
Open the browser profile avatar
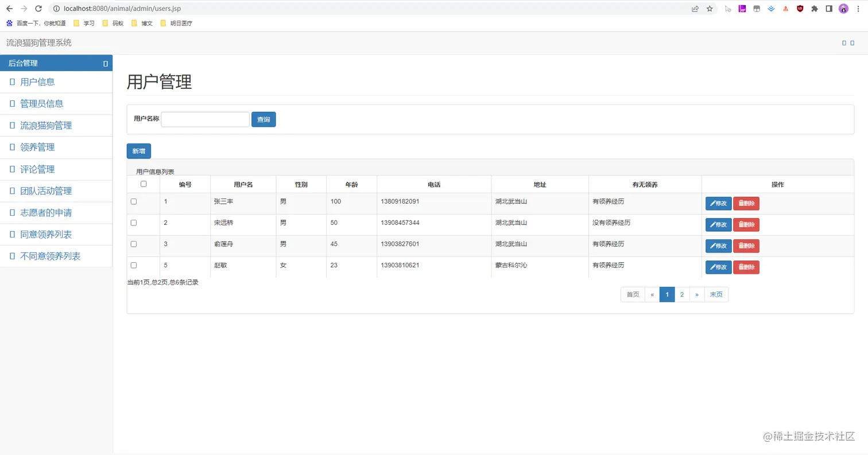(x=843, y=9)
